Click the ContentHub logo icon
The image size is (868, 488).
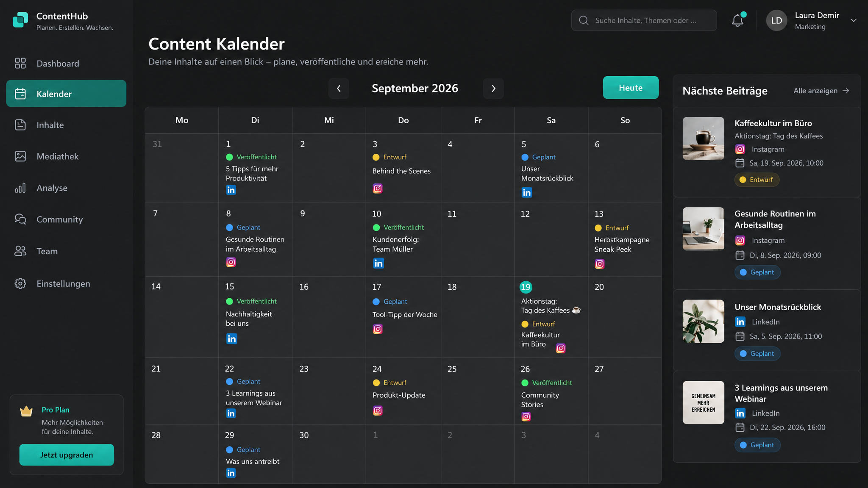(x=20, y=19)
